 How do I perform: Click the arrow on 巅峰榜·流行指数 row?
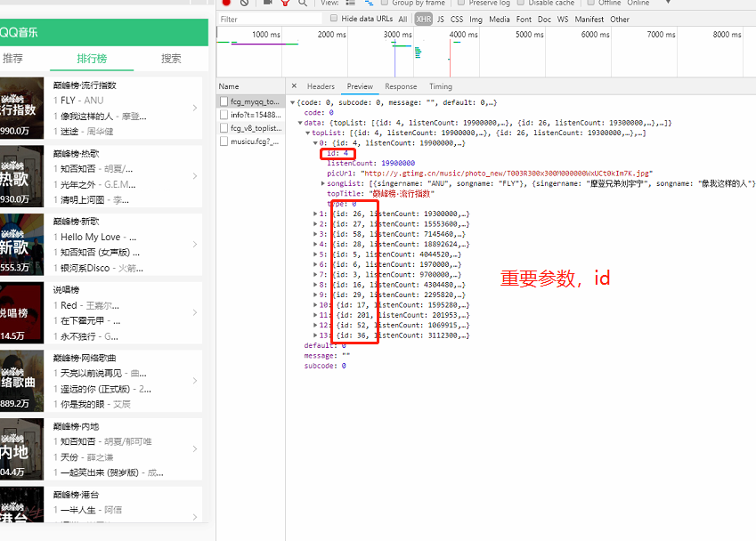pos(195,108)
